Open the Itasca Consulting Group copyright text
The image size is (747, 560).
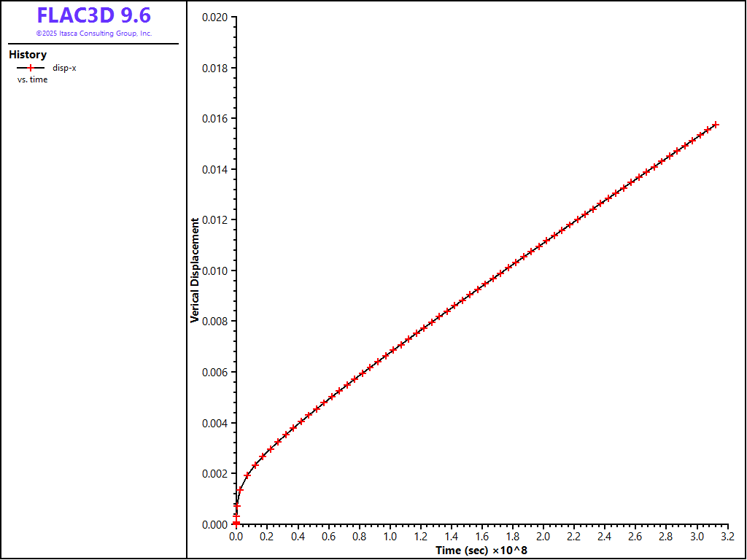(x=93, y=34)
